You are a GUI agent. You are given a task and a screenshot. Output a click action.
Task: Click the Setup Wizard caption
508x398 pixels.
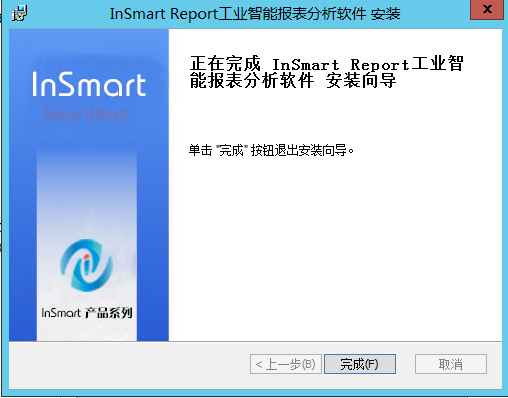click(x=86, y=114)
